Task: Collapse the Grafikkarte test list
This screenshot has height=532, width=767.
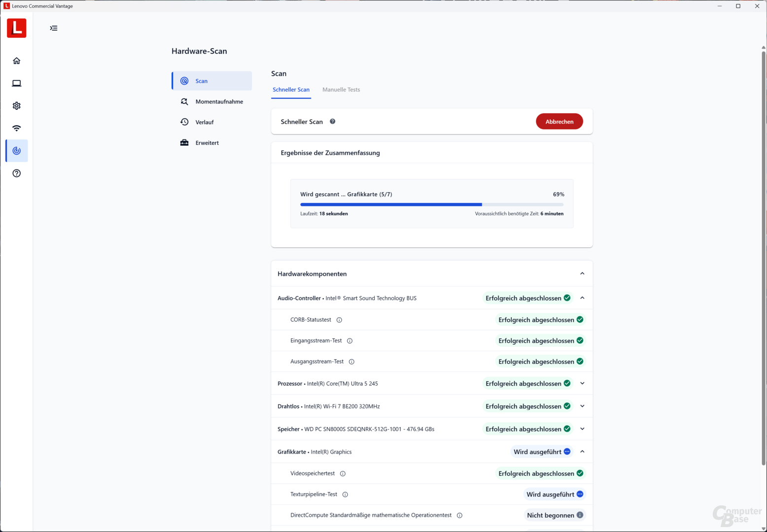Action: 582,452
